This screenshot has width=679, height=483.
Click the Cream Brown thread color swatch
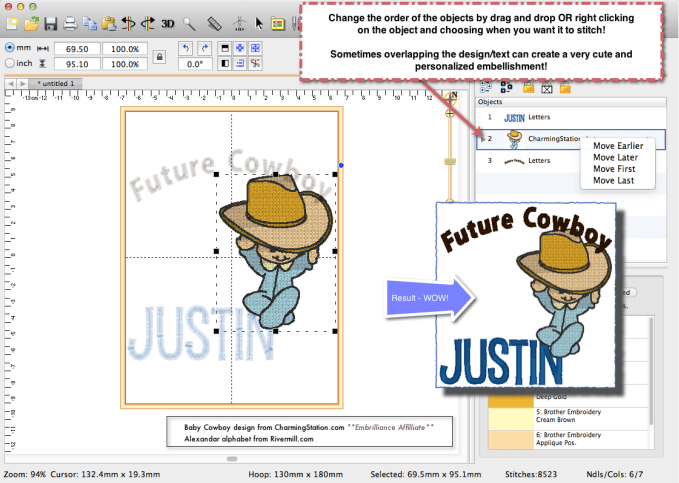click(x=511, y=418)
